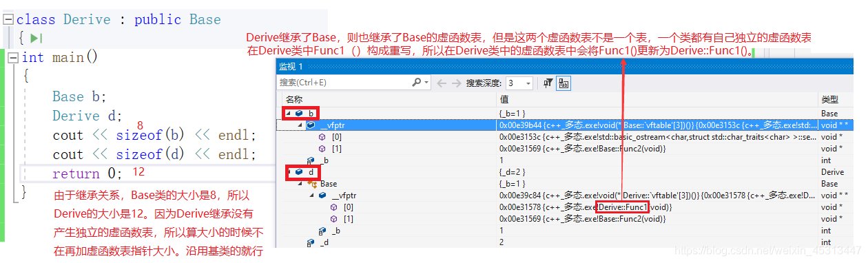Screen dimensions: 868x263
Task: Collapse __vfptr under d's Base
Action: [312, 196]
